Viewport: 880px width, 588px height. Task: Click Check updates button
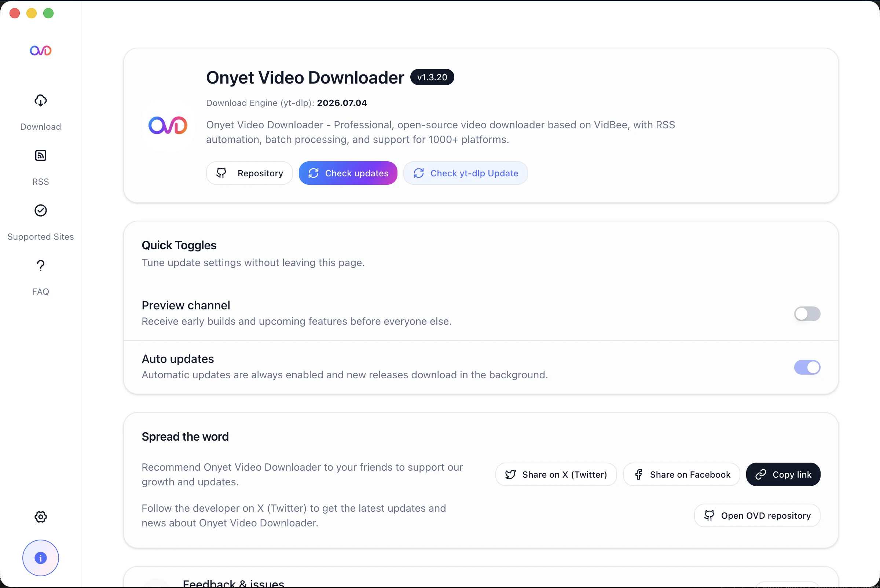(348, 173)
